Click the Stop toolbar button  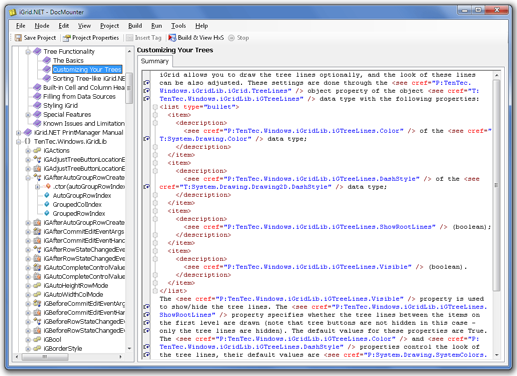click(239, 38)
